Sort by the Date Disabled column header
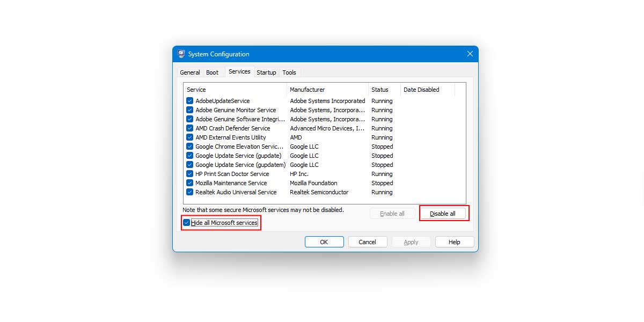Image resolution: width=644 pixels, height=322 pixels. [x=428, y=90]
